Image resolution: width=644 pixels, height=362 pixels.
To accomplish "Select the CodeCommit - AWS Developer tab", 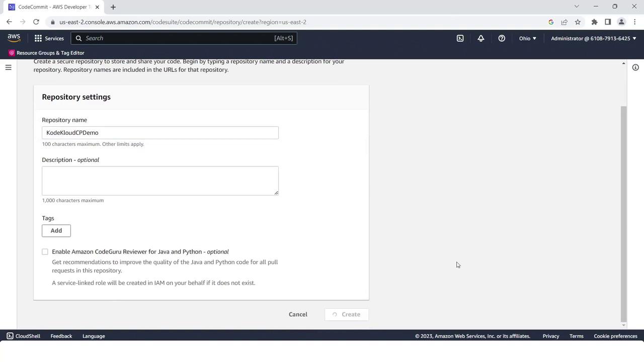I will pyautogui.click(x=54, y=7).
